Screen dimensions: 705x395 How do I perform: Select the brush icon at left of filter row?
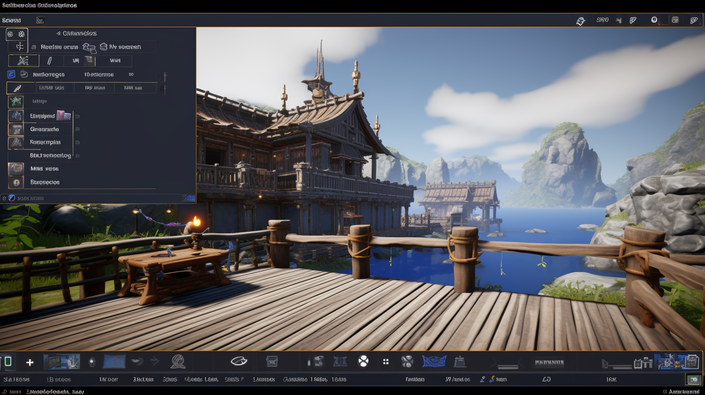coord(17,88)
